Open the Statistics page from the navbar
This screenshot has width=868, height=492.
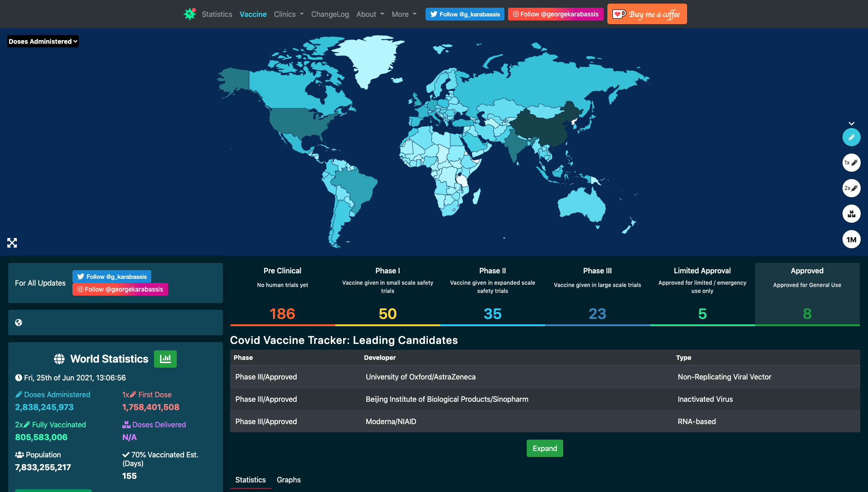[217, 14]
